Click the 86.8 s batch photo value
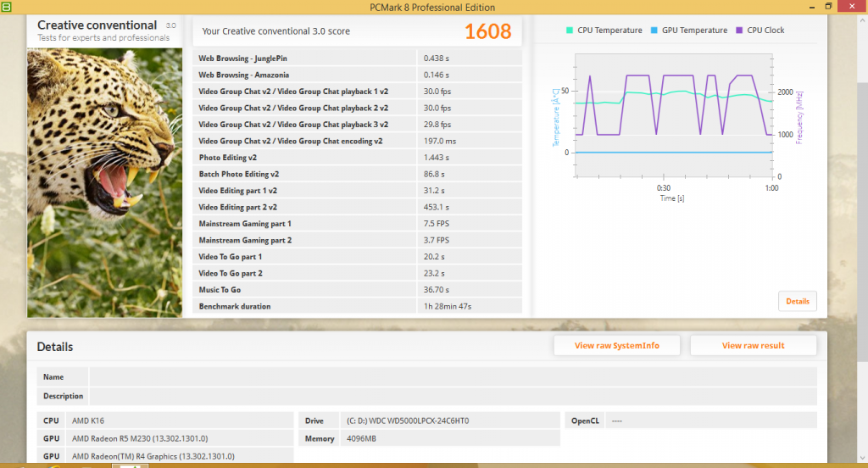 click(x=434, y=174)
